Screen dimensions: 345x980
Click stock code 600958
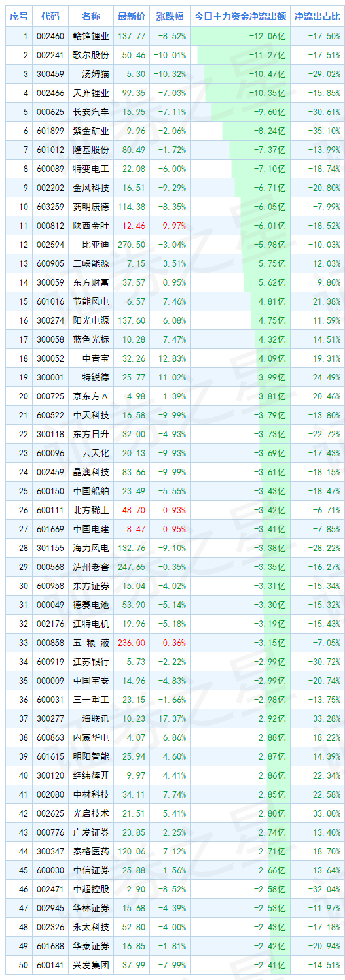(50, 586)
